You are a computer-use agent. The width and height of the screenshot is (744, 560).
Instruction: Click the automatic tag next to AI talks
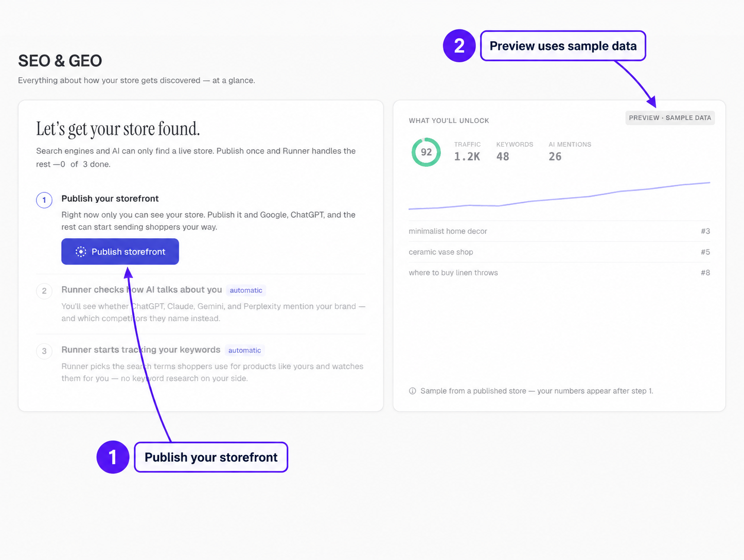[x=246, y=290]
